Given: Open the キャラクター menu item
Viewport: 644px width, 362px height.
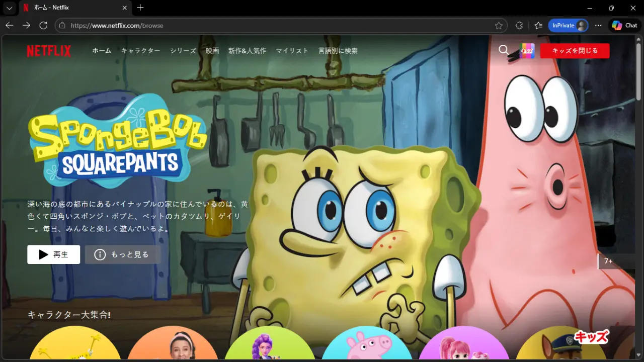Looking at the screenshot, I should [x=140, y=51].
